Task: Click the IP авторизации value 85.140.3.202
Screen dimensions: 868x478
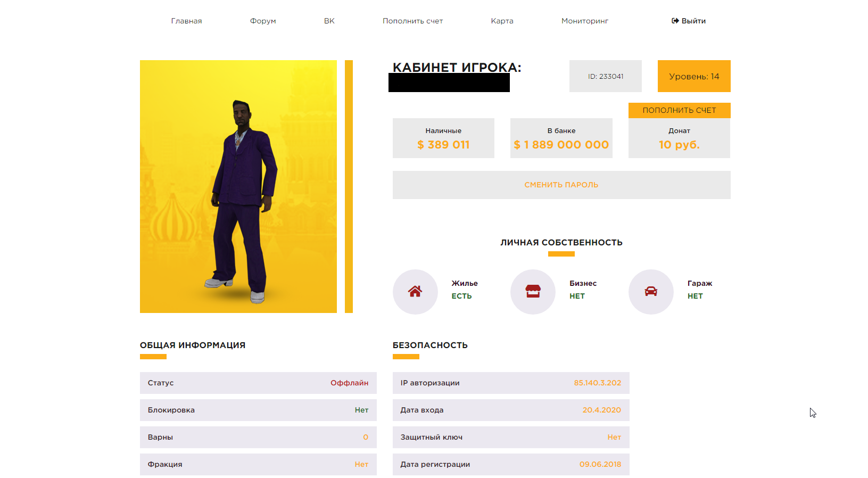Action: (x=597, y=383)
